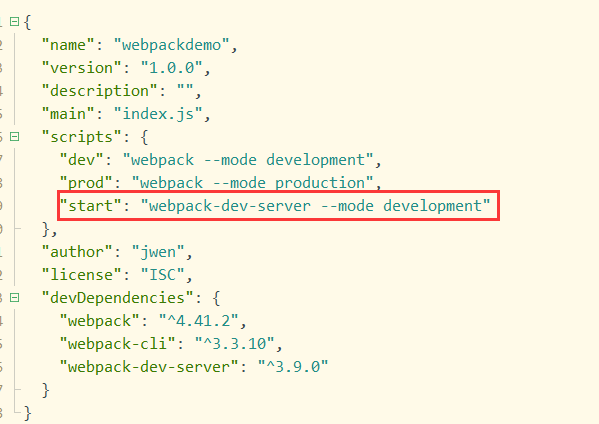The height and width of the screenshot is (424, 599).
Task: Click the "ISC" license value
Action: [162, 275]
